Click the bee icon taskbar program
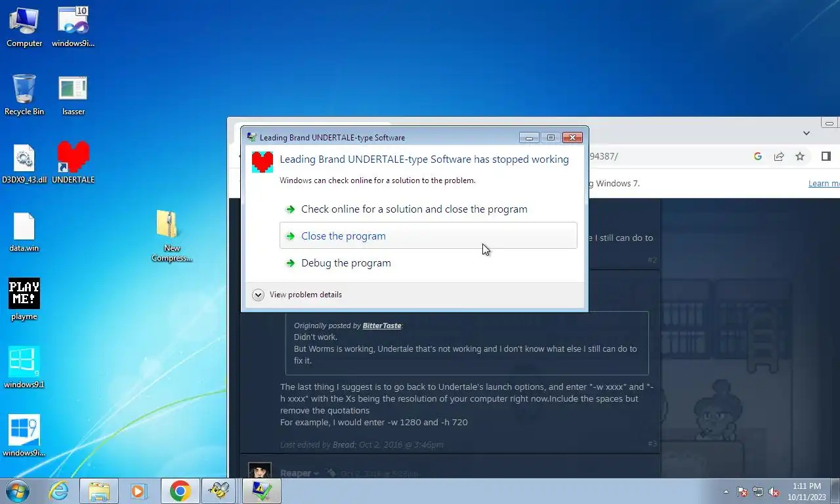 point(220,491)
